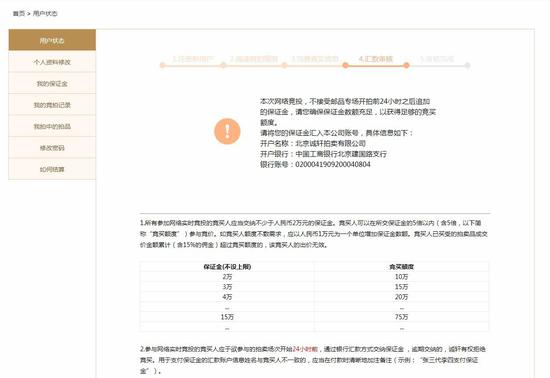Select step 4 汇款审核 in the progress bar
This screenshot has height=378, width=550.
(375, 59)
